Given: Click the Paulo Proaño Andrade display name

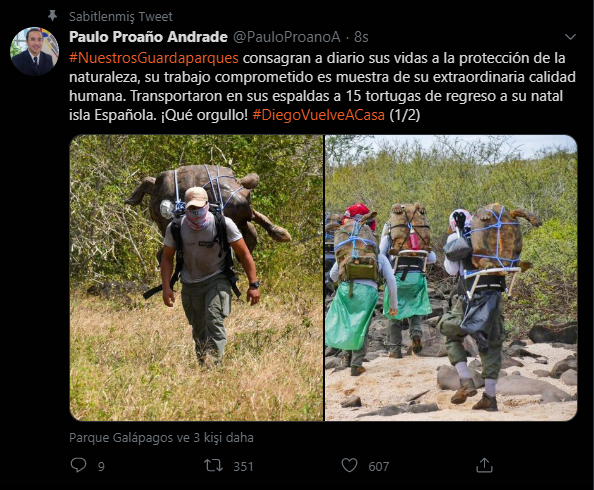Looking at the screenshot, I should [148, 37].
